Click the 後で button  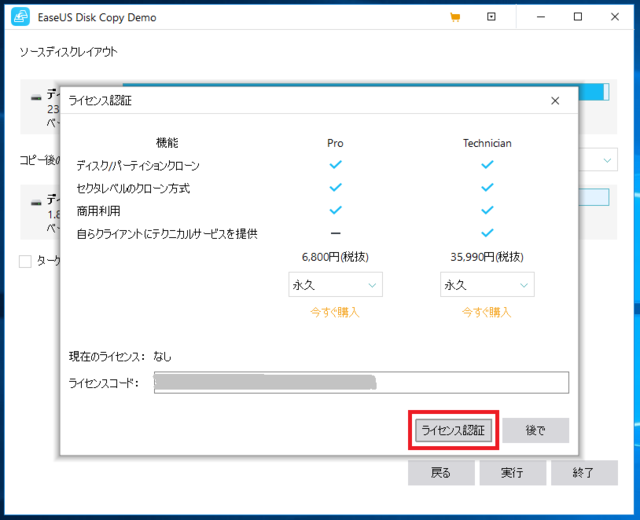536,430
